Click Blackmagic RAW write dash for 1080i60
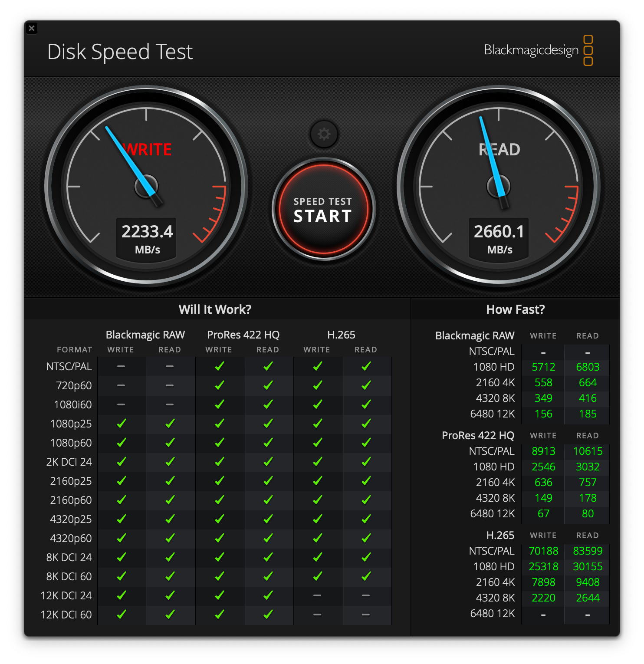This screenshot has width=644, height=664. [121, 404]
